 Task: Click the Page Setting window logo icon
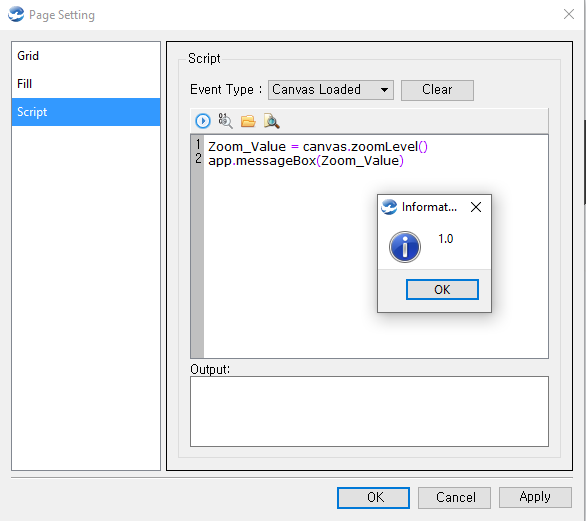[16, 15]
